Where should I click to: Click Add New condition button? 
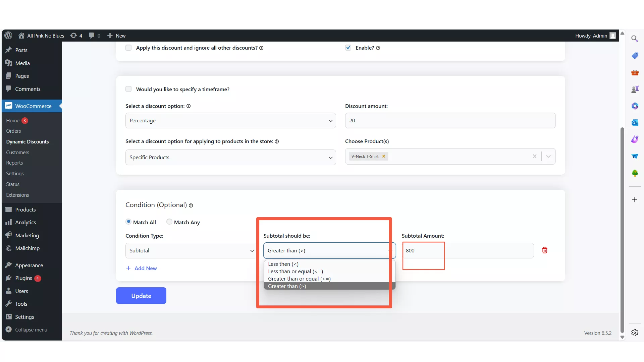[x=141, y=268]
